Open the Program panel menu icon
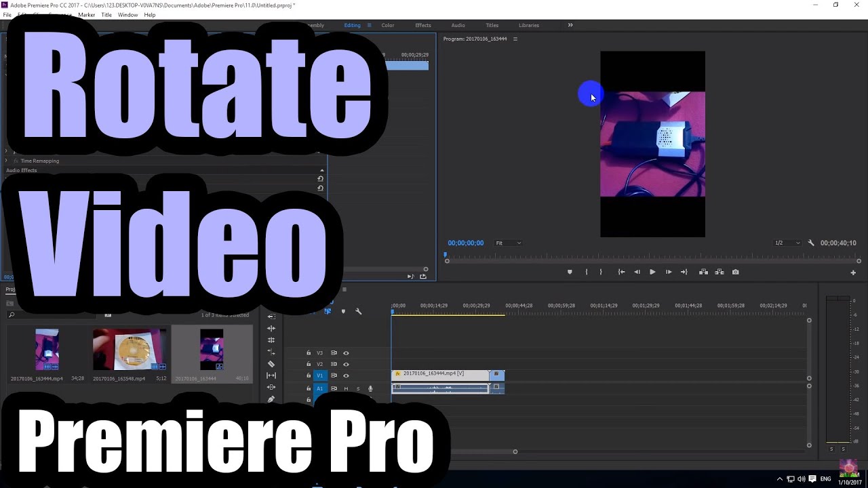This screenshot has width=868, height=488. pyautogui.click(x=515, y=39)
